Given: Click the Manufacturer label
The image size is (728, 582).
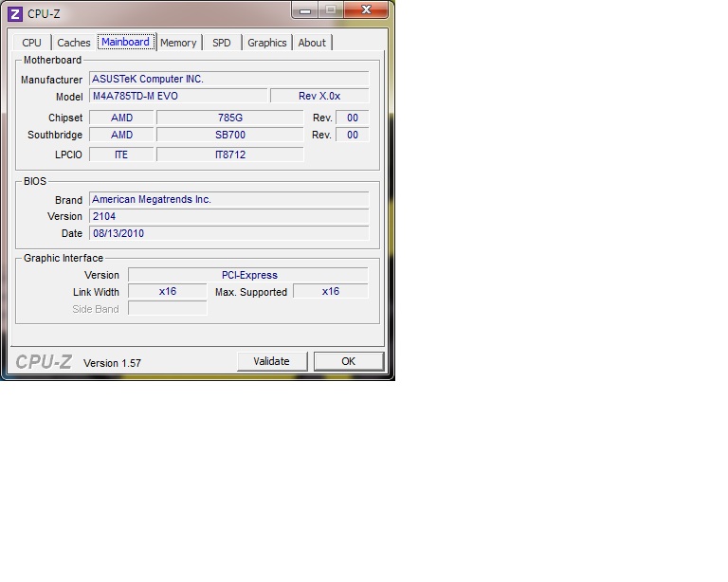Looking at the screenshot, I should tap(51, 80).
